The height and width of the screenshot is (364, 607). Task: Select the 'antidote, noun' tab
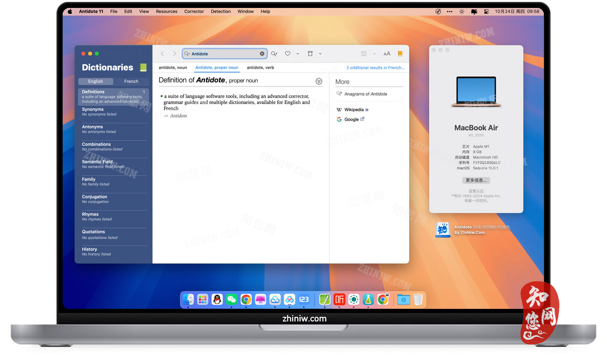pyautogui.click(x=173, y=68)
